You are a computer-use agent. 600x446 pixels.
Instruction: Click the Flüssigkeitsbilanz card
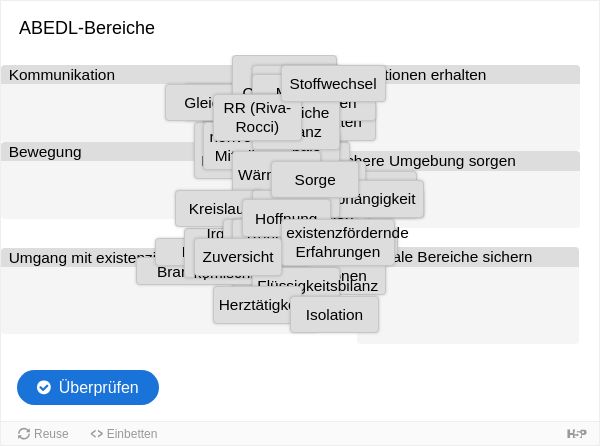[x=318, y=286]
